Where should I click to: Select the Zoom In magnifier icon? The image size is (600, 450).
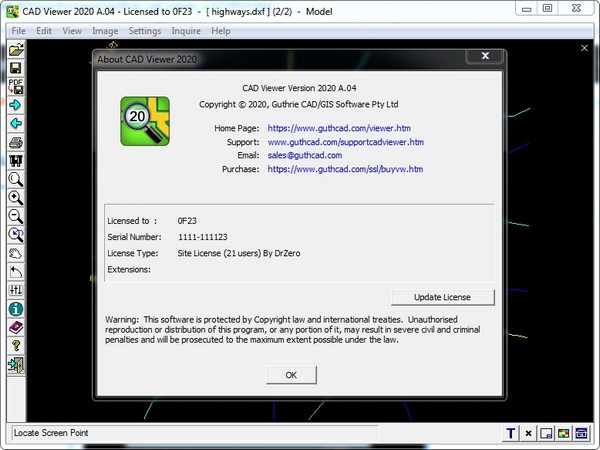coord(16,198)
